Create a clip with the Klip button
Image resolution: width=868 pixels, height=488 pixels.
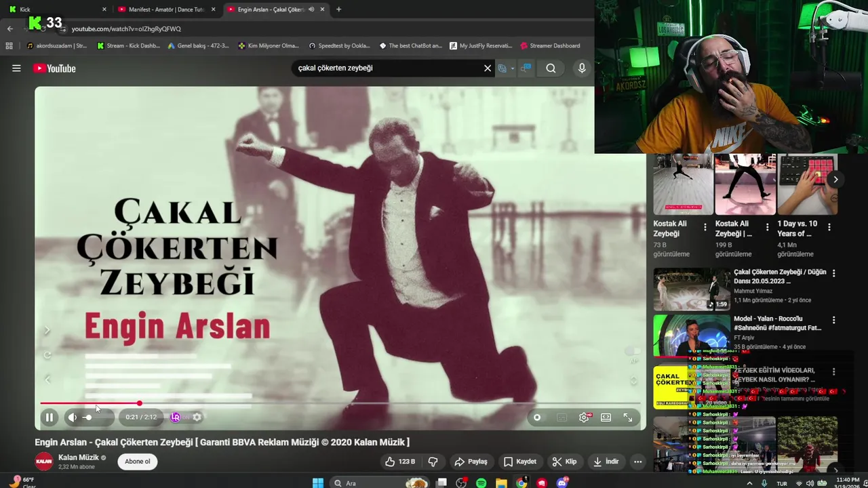pos(564,462)
